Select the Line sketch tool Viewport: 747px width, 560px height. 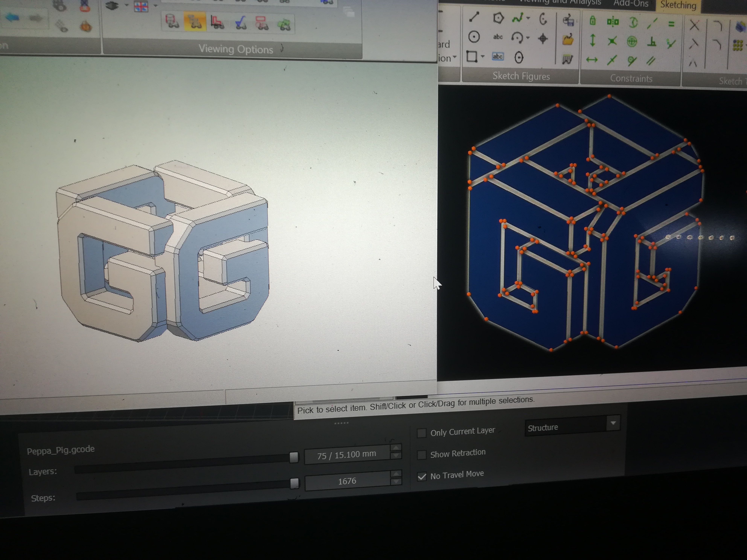click(474, 17)
